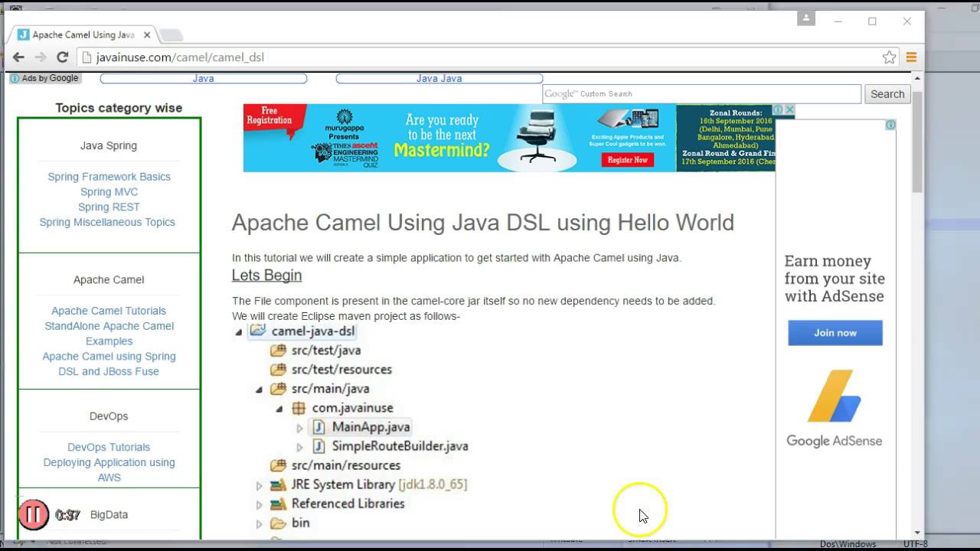This screenshot has height=551, width=980.
Task: Open Spring REST link
Action: [109, 207]
